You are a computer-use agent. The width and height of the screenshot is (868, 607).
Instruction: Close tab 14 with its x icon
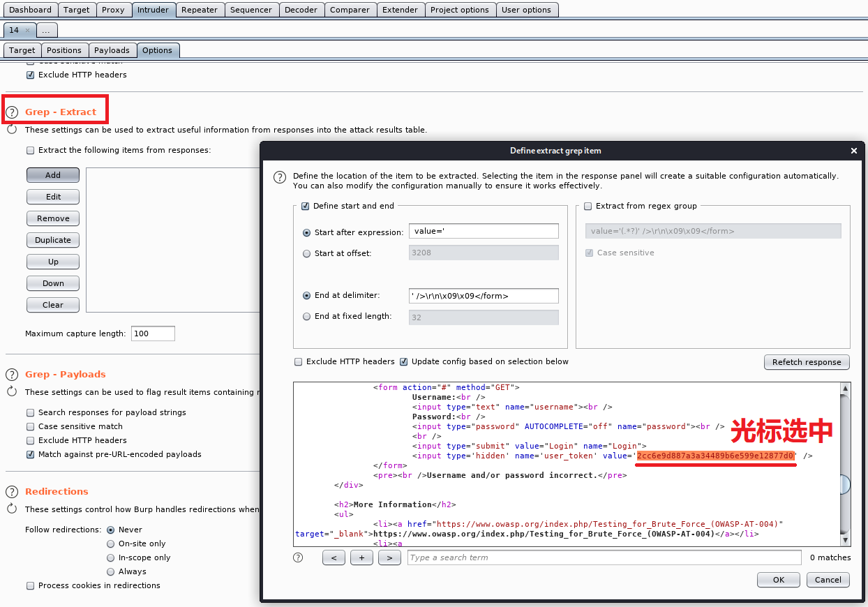coord(27,30)
